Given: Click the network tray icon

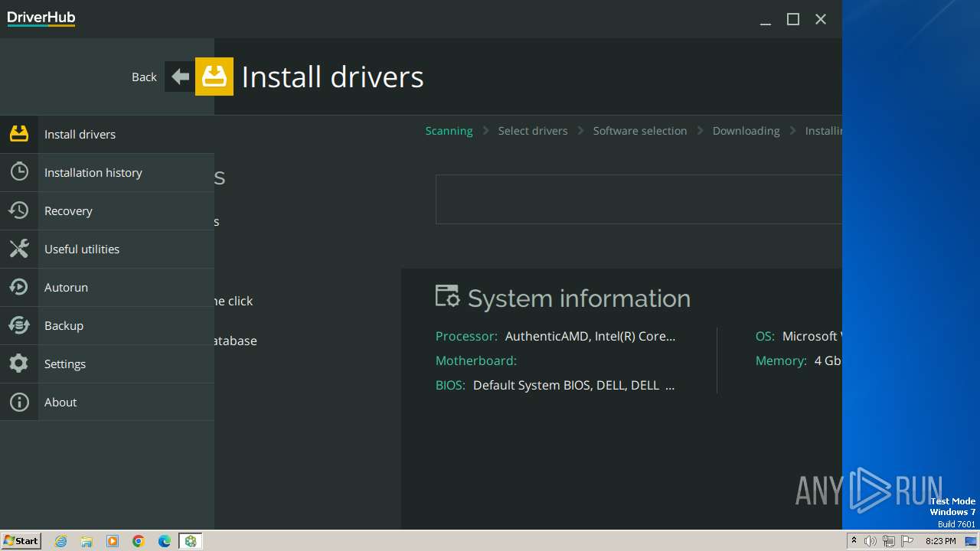Looking at the screenshot, I should (888, 541).
